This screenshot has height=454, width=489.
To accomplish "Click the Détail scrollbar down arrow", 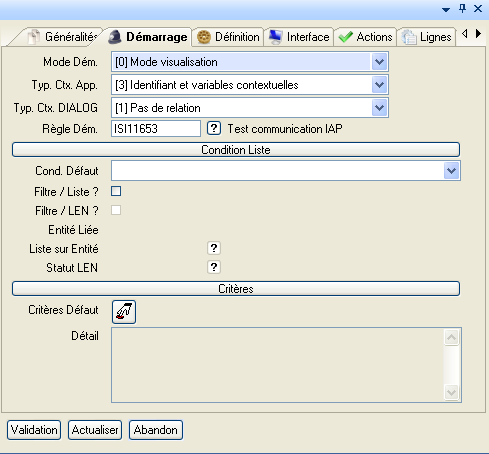I will pyautogui.click(x=452, y=392).
